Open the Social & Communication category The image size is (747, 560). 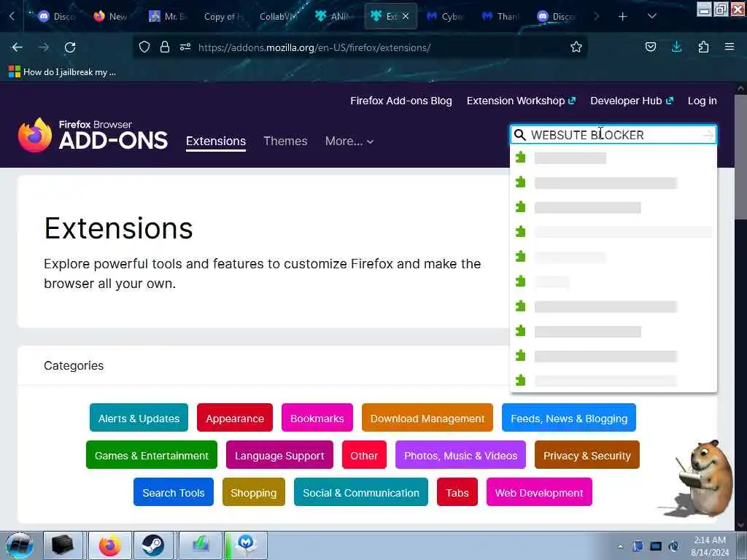[x=361, y=492]
